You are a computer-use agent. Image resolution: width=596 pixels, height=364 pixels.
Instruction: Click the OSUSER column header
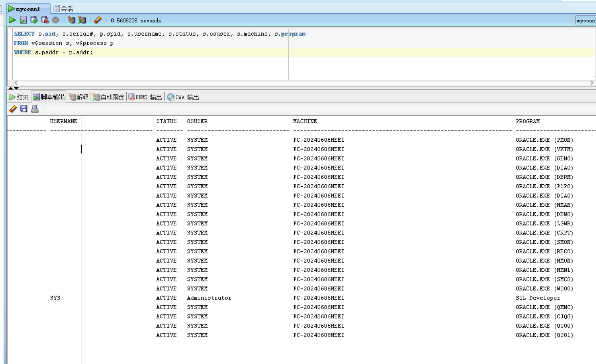(x=197, y=121)
